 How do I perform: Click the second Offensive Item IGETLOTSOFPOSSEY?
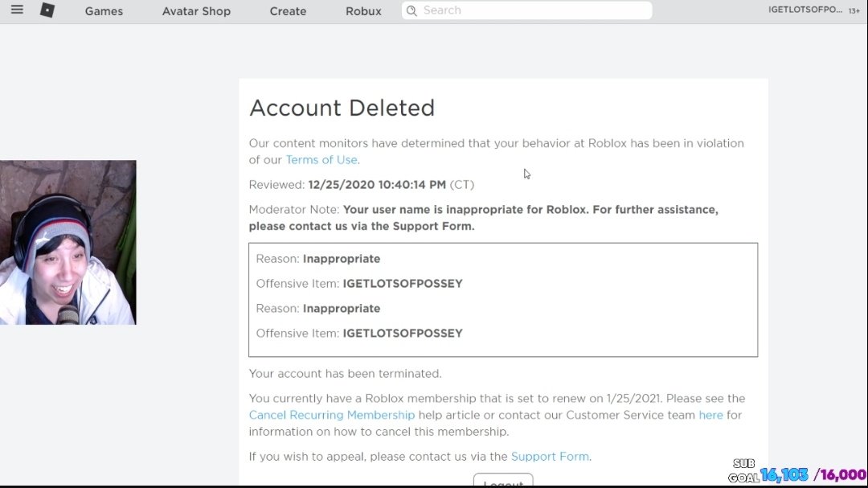pyautogui.click(x=403, y=334)
